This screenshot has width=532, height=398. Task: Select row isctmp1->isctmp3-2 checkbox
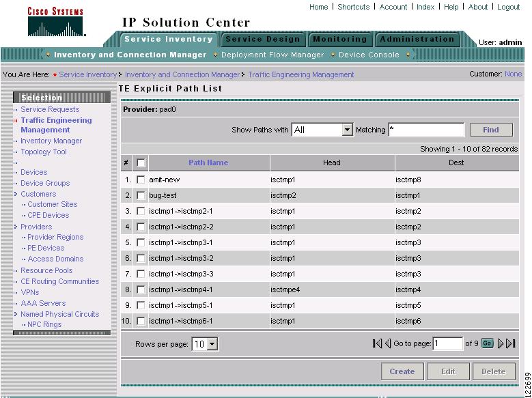pos(141,258)
